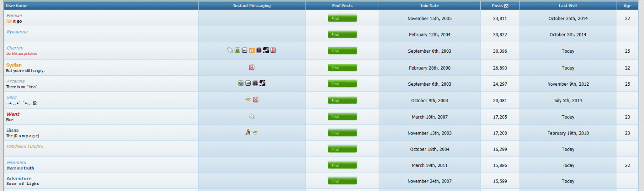Sort list by Last Visit column

(568, 6)
